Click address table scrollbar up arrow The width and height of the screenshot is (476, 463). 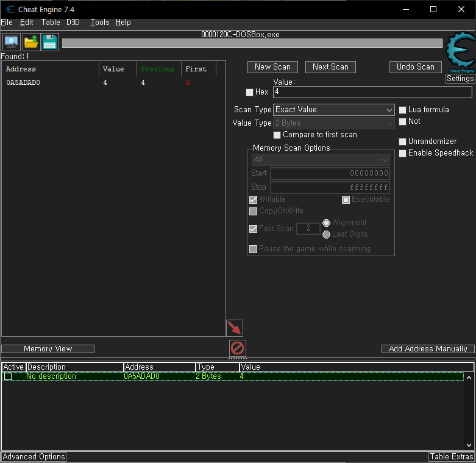click(x=469, y=378)
